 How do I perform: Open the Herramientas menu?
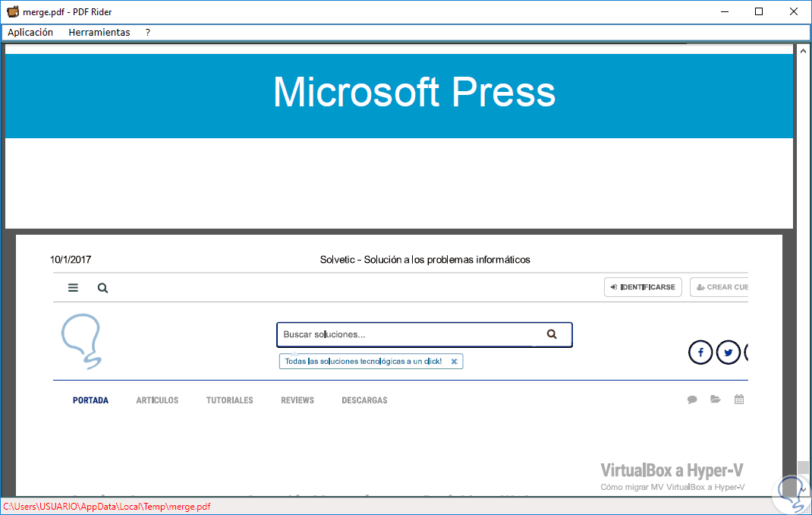pos(99,32)
